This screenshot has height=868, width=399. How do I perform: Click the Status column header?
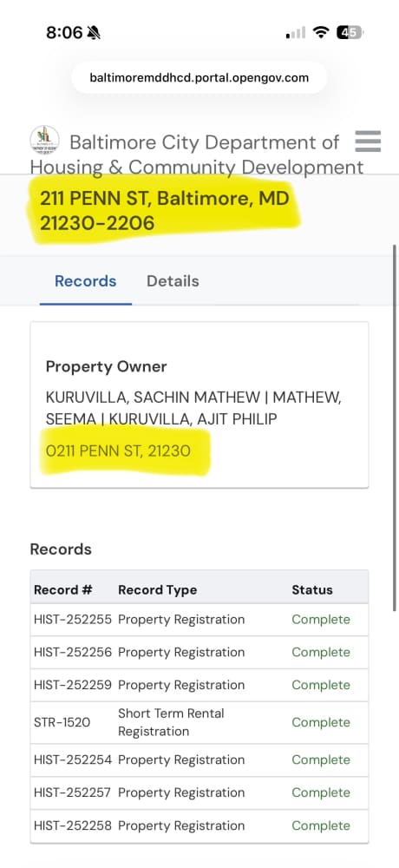[x=312, y=590]
